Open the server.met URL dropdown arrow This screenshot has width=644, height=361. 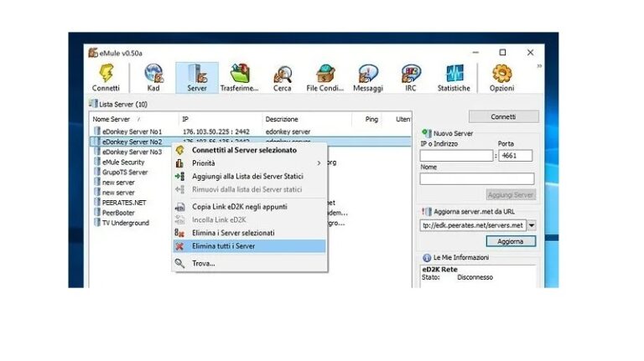pyautogui.click(x=532, y=225)
